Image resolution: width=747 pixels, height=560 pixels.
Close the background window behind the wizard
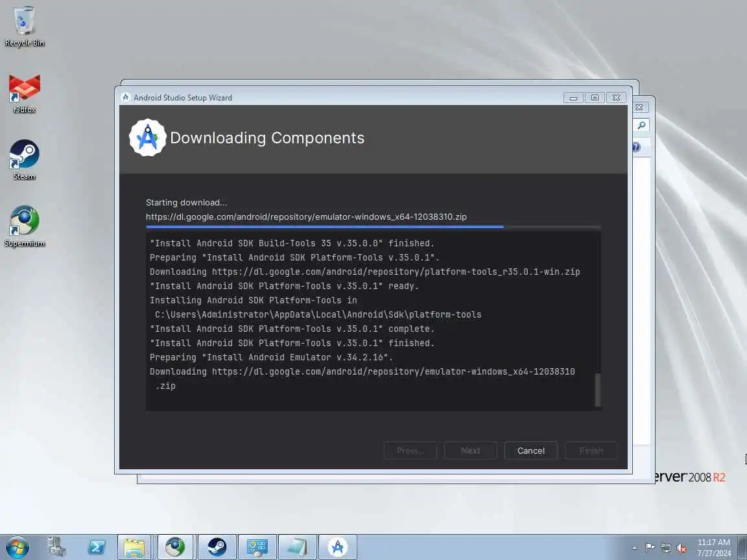(x=639, y=107)
